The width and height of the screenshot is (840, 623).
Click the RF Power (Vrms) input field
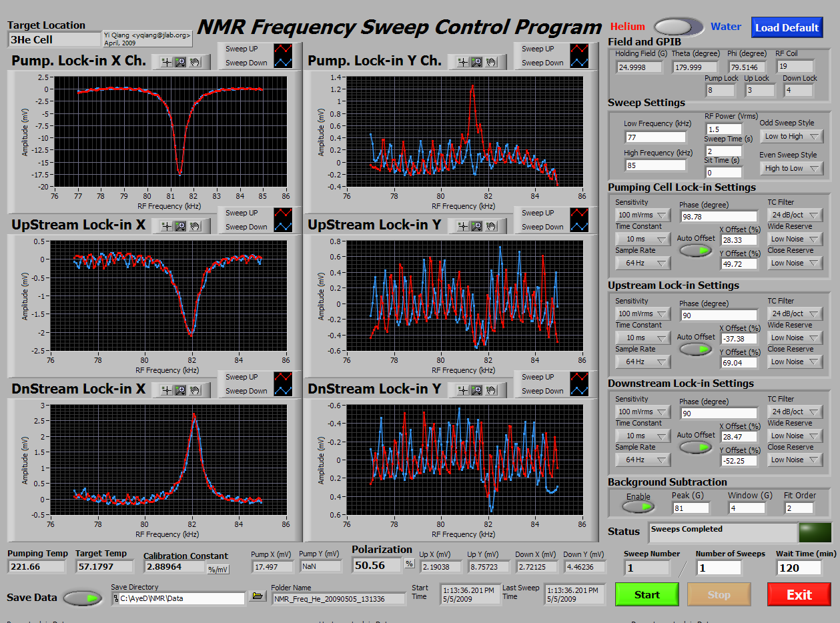(723, 129)
